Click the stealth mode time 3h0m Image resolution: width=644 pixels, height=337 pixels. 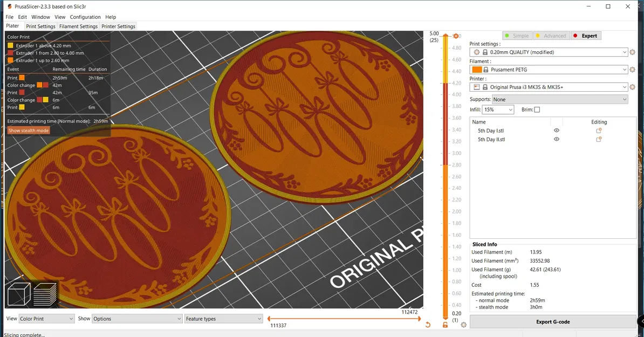[536, 307]
